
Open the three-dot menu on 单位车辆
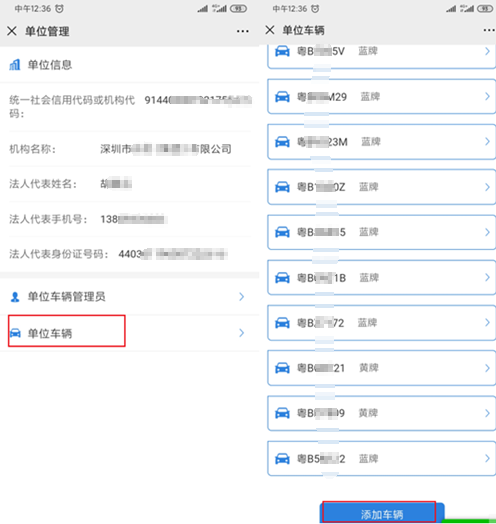[x=489, y=30]
